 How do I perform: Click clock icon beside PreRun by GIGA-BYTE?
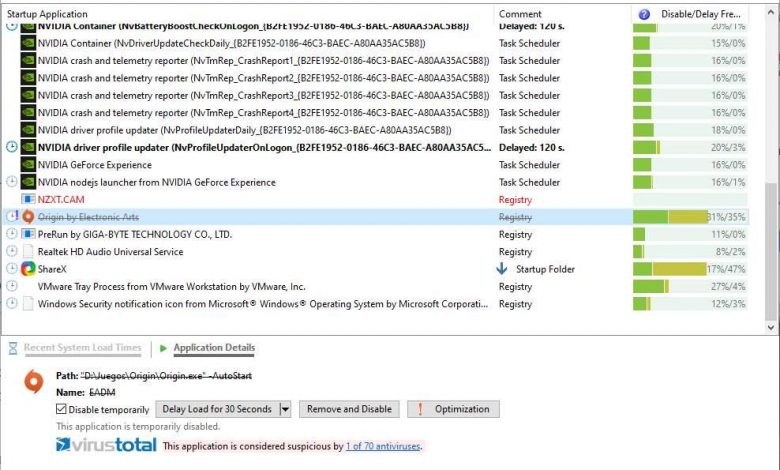12,234
